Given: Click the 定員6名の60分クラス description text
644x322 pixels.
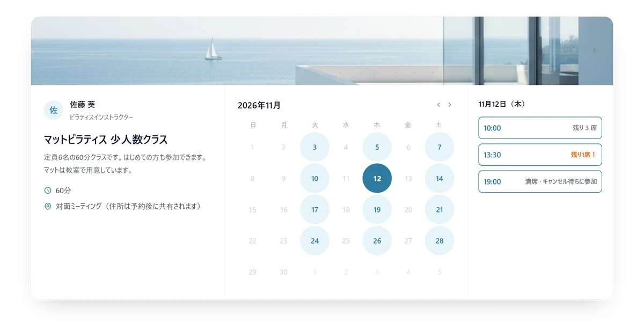Looking at the screenshot, I should click(125, 164).
